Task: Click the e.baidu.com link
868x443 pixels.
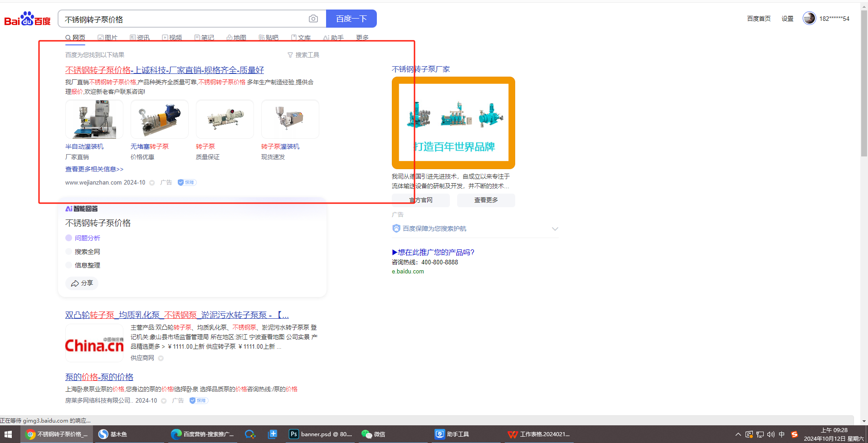Action: 408,272
